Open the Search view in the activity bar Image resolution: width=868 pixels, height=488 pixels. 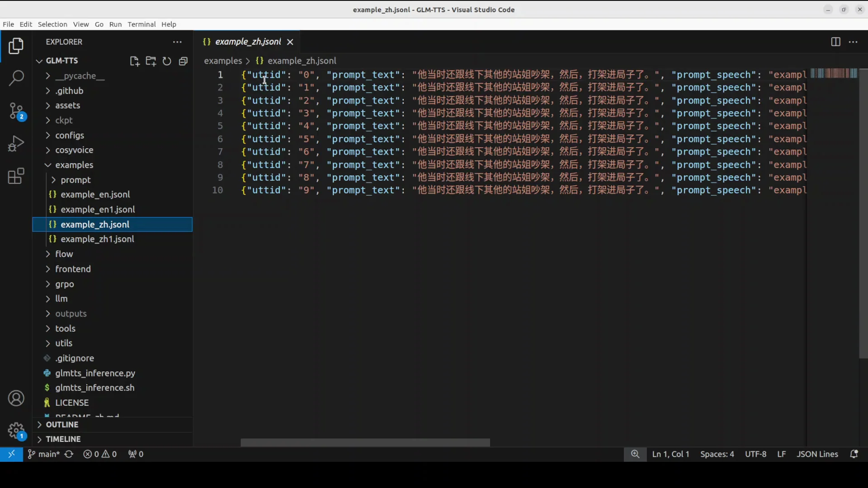pyautogui.click(x=16, y=78)
